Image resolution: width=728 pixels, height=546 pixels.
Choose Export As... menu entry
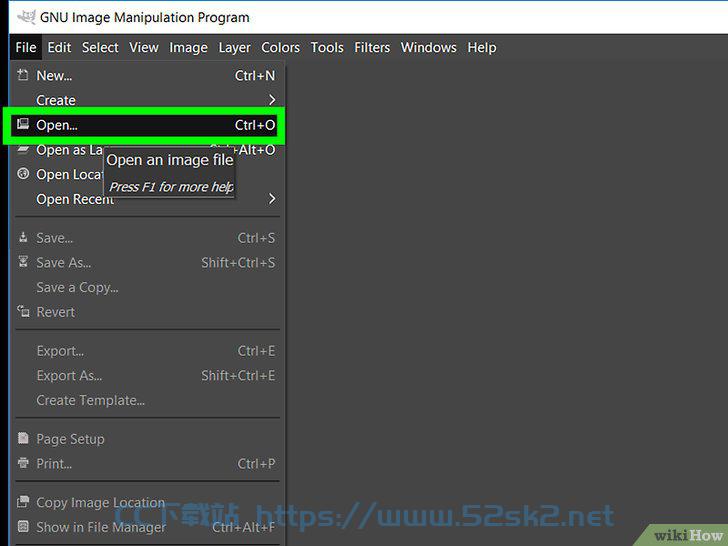tap(147, 376)
